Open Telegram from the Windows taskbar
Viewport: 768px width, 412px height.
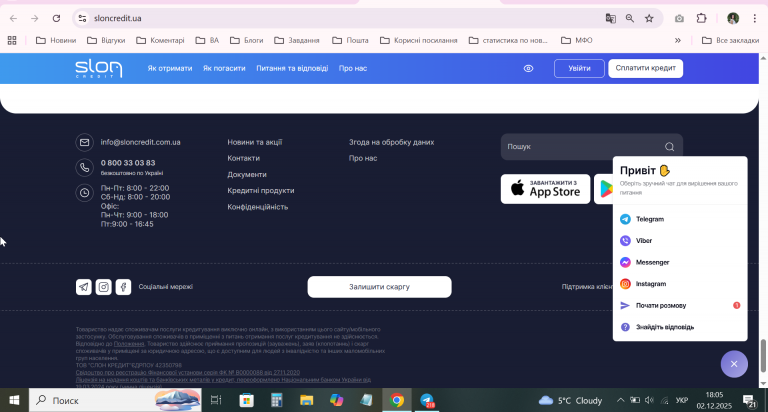click(x=427, y=400)
